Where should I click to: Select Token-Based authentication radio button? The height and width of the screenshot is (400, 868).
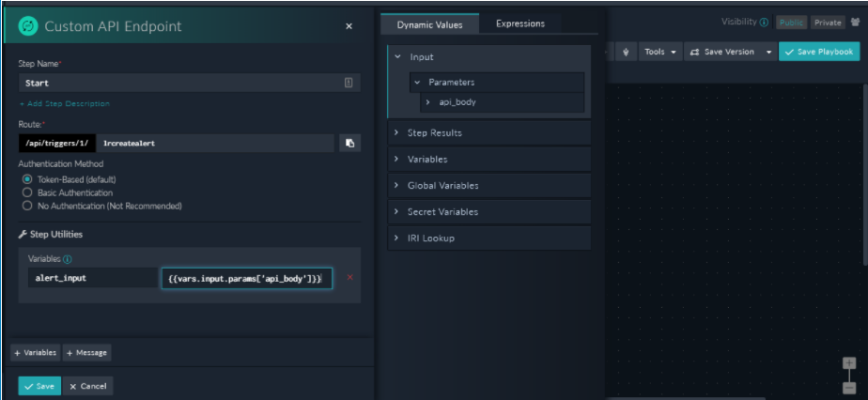(27, 179)
